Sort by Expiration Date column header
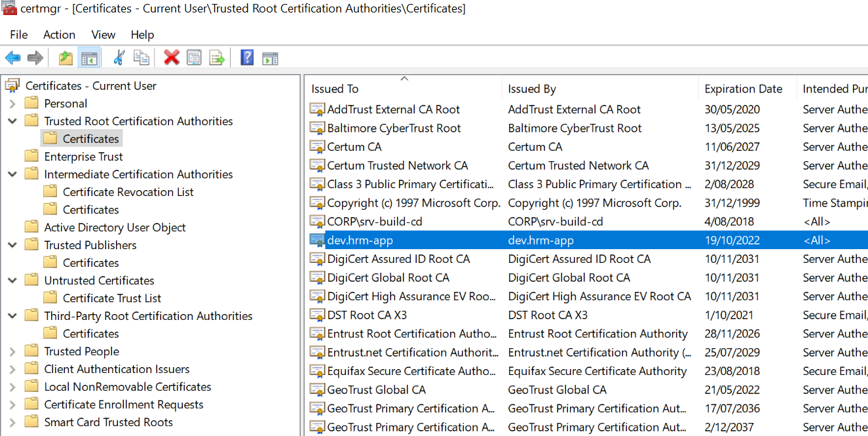Screen dimensions: 868x436 (747, 89)
